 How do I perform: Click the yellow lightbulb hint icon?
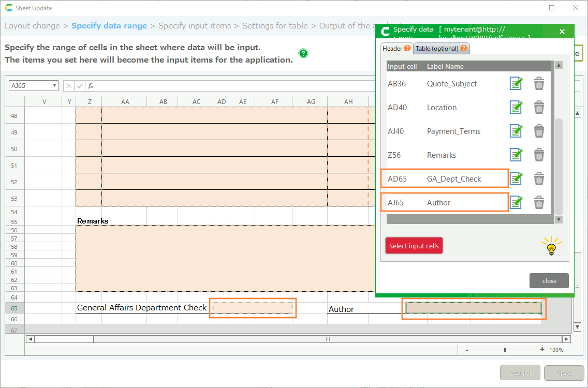(x=552, y=246)
